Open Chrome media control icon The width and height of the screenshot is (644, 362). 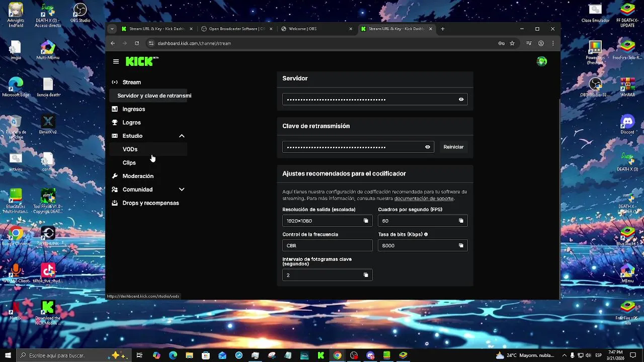[529, 43]
